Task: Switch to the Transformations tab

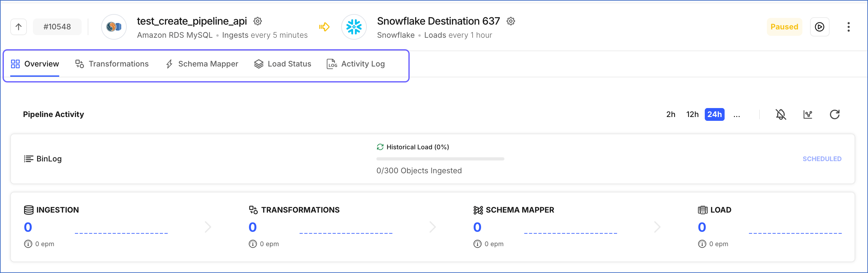Action: [112, 64]
